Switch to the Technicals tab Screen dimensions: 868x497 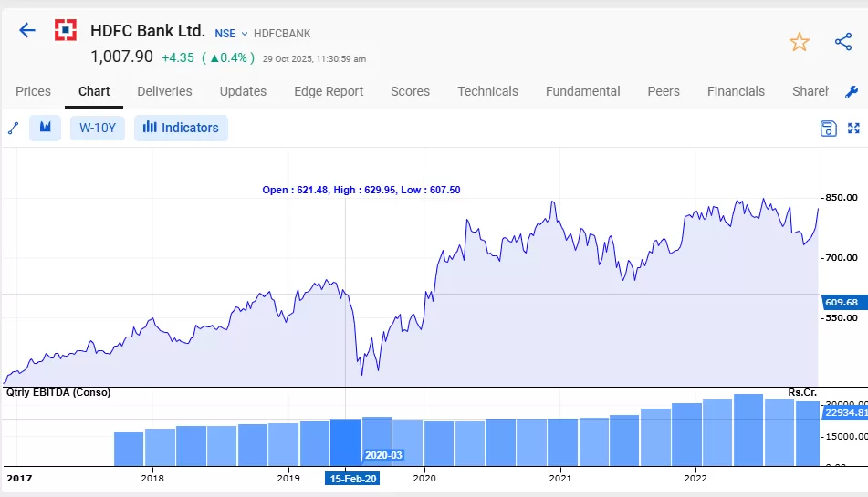tap(487, 91)
